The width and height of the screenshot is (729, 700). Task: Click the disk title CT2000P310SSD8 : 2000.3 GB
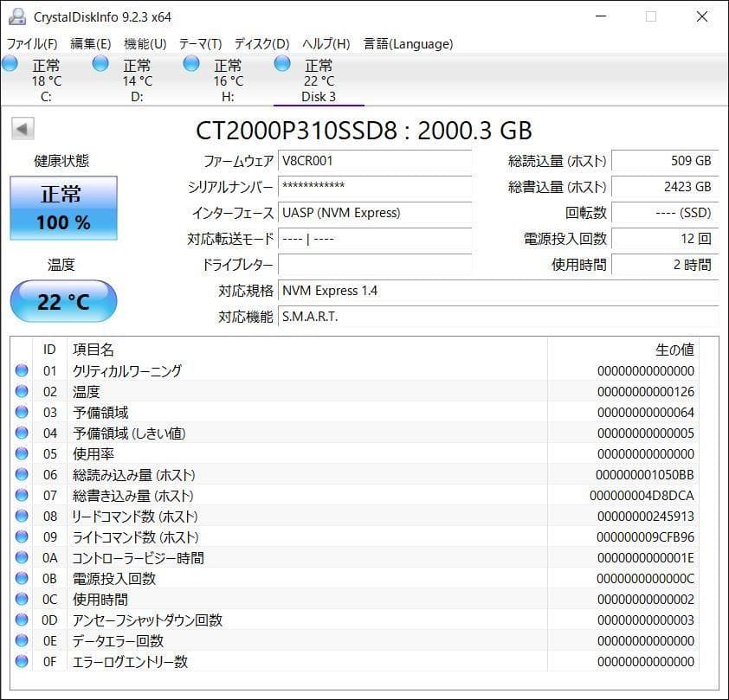(x=364, y=131)
